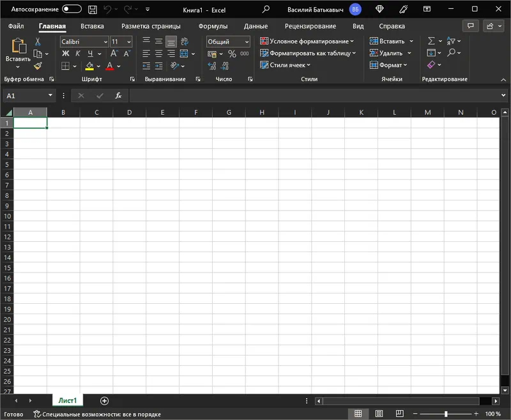Toggle bold Ж formatting
The image size is (511, 420).
65,54
